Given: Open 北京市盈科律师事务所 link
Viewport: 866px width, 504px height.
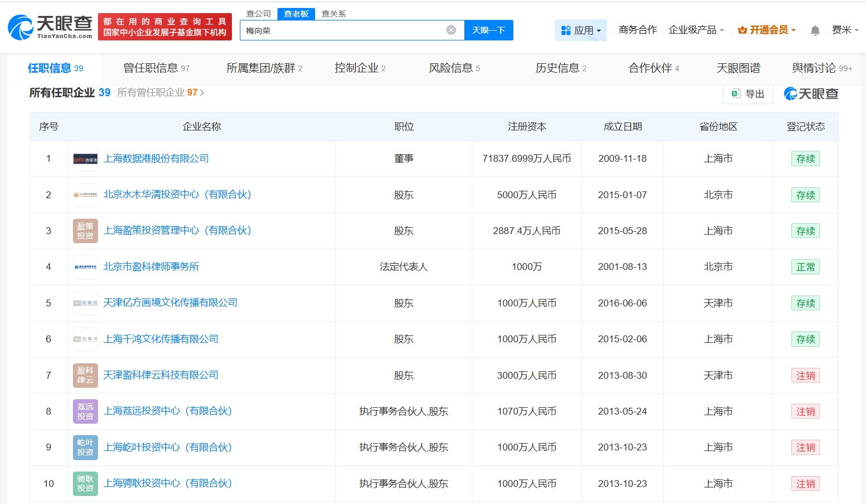Looking at the screenshot, I should pos(151,267).
